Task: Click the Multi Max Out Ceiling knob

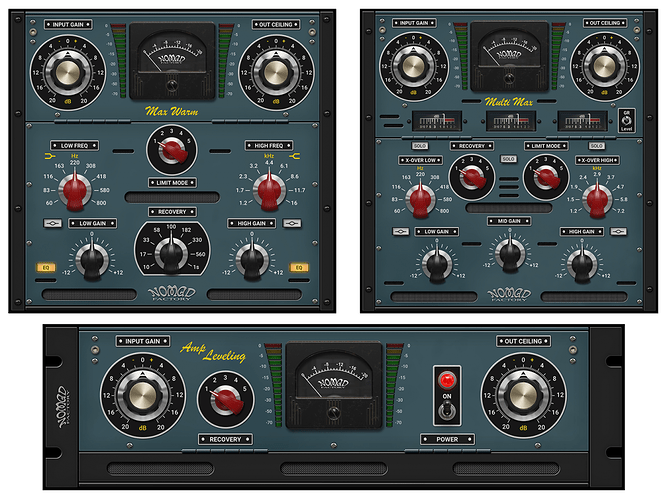Action: [604, 66]
